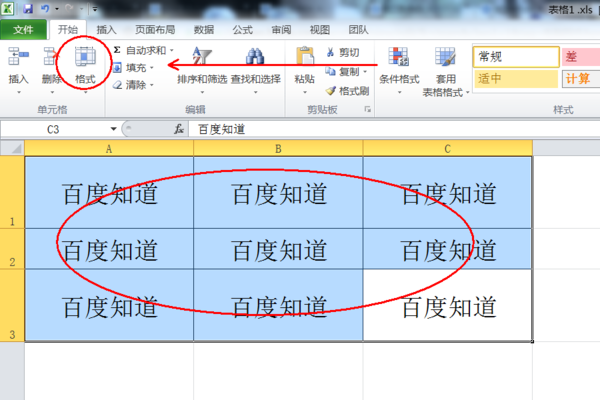Switch to the Review (审阅) tab

tap(281, 29)
